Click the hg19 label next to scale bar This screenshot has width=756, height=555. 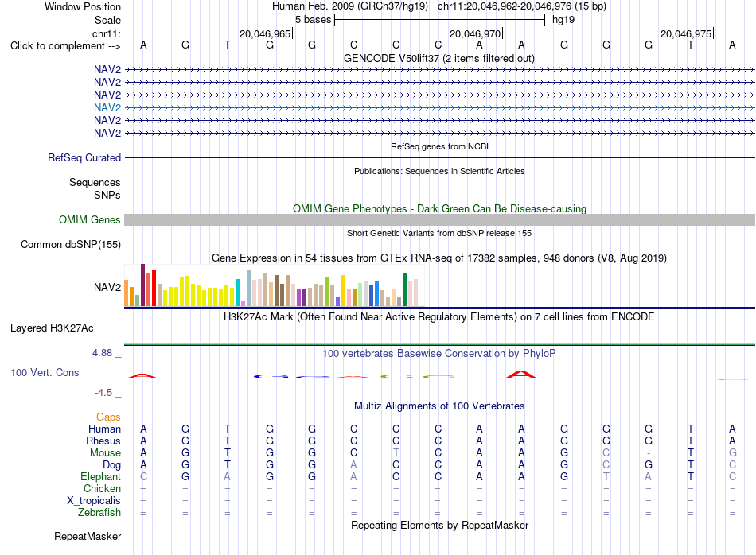[x=563, y=20]
